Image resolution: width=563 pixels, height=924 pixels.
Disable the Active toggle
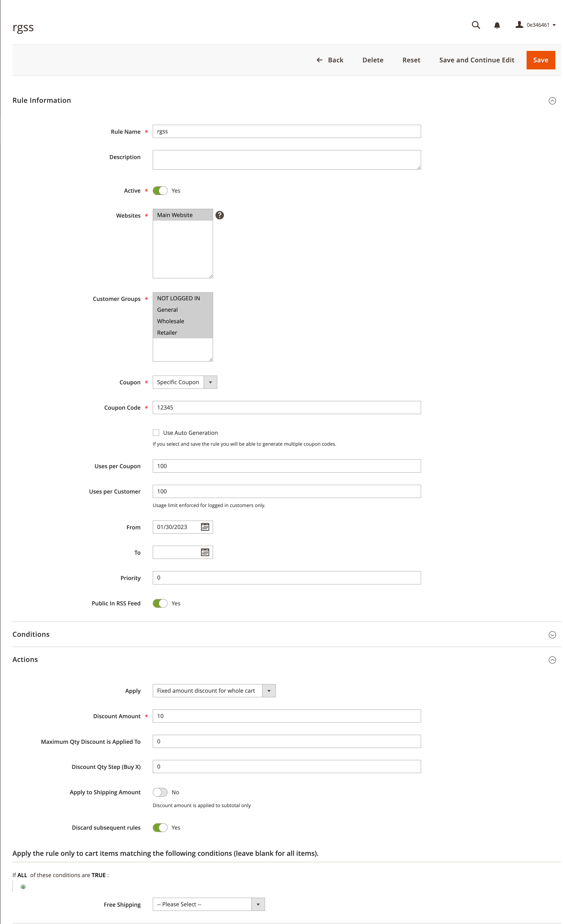point(160,190)
